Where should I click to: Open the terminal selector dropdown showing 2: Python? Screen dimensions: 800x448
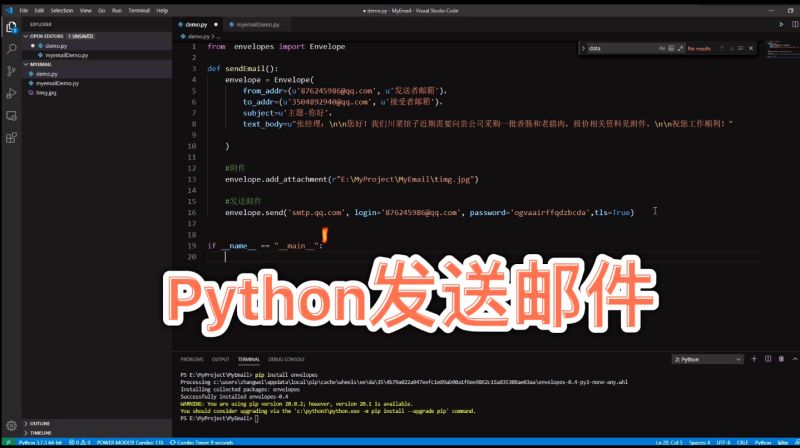point(707,359)
